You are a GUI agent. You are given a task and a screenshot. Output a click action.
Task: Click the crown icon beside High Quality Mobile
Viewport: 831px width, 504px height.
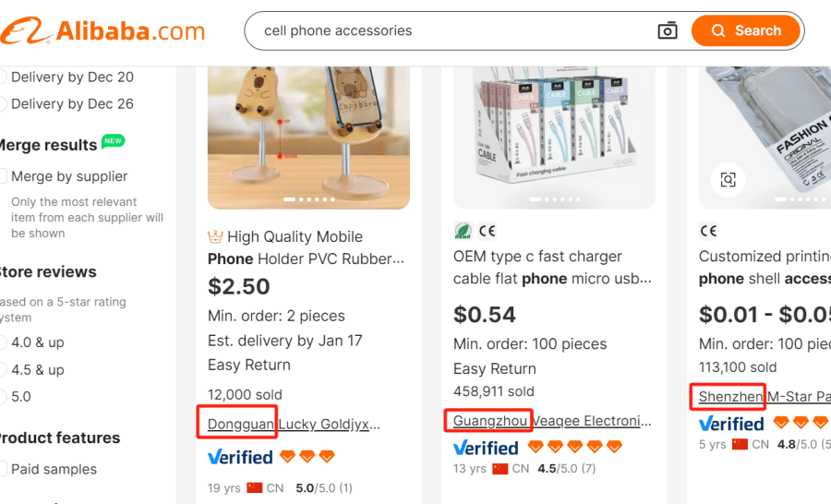coord(216,237)
